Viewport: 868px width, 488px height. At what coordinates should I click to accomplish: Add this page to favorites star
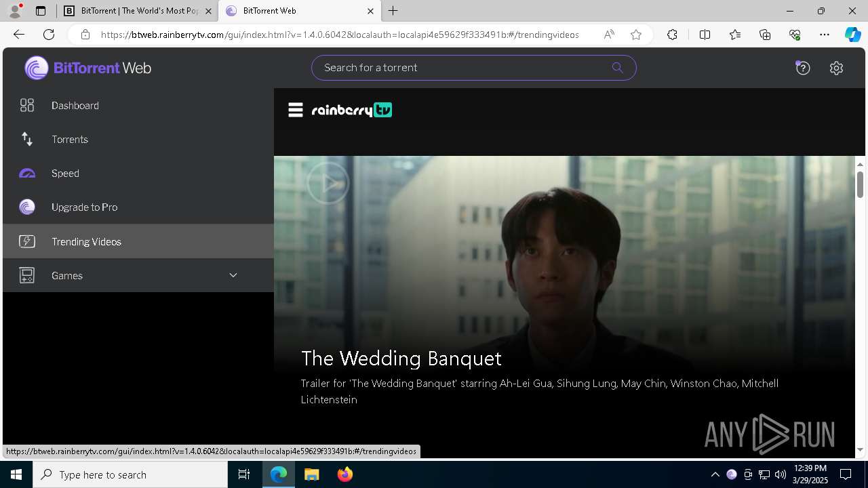tap(635, 35)
